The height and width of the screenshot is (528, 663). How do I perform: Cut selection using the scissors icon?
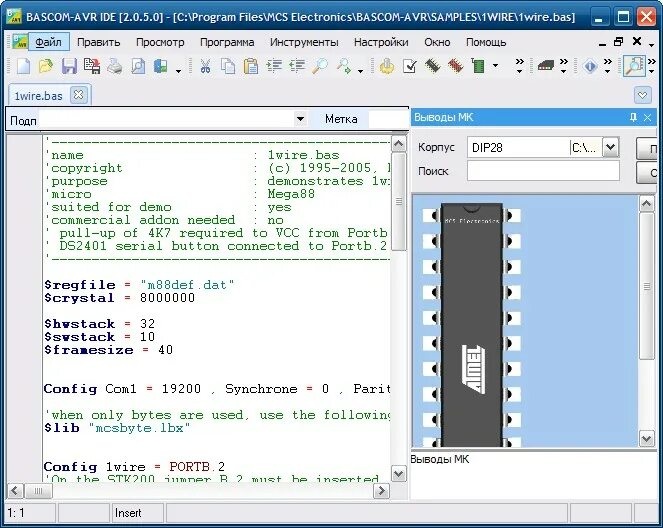pos(205,66)
